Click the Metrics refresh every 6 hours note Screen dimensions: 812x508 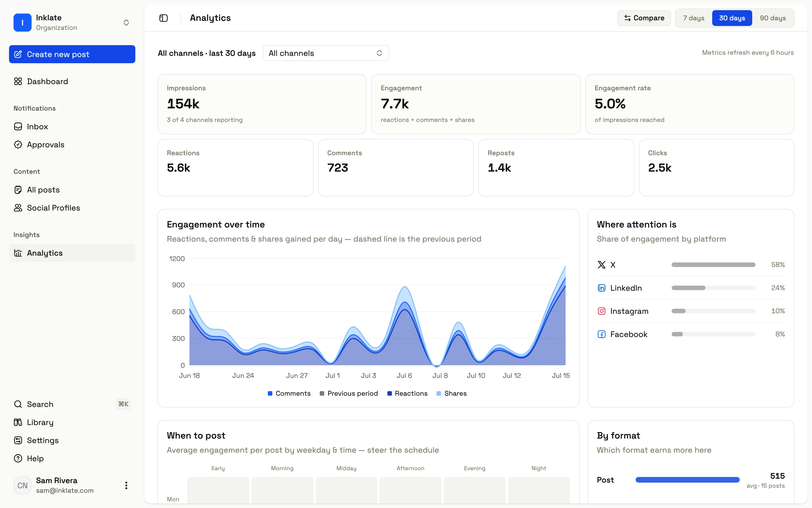point(748,53)
